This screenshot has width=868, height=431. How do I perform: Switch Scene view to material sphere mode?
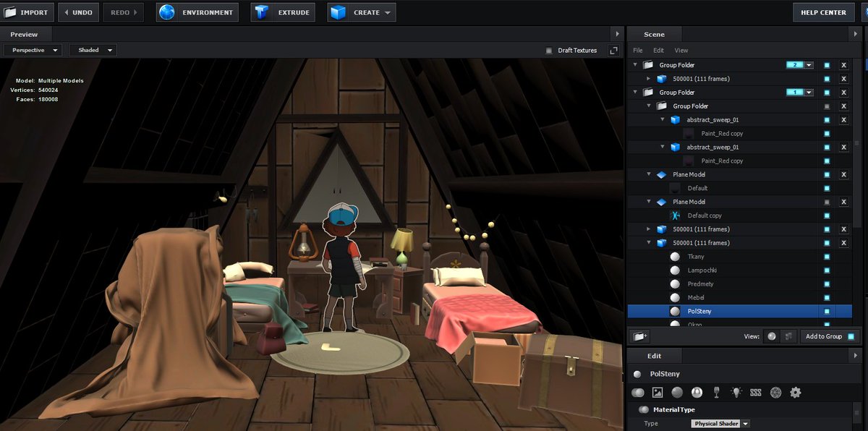(772, 336)
